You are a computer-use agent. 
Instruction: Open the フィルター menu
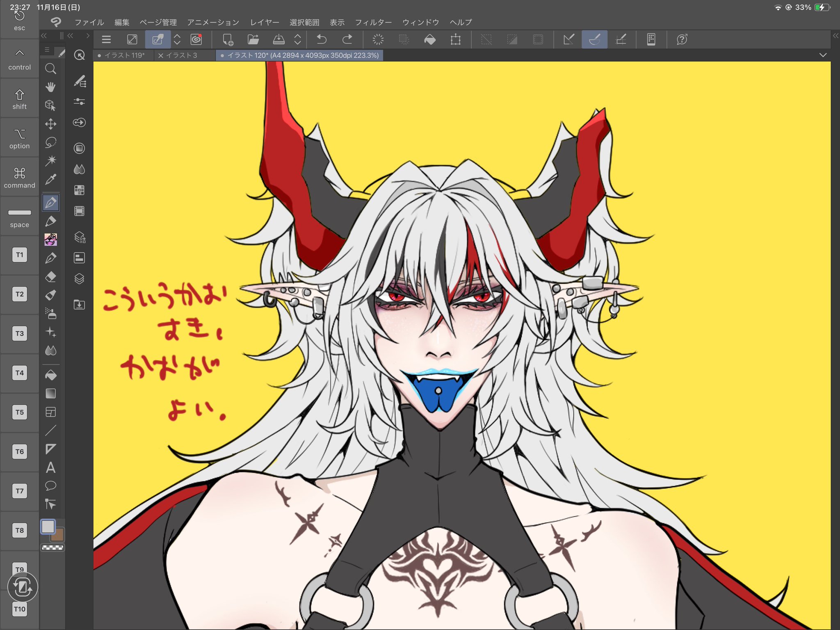click(x=373, y=22)
